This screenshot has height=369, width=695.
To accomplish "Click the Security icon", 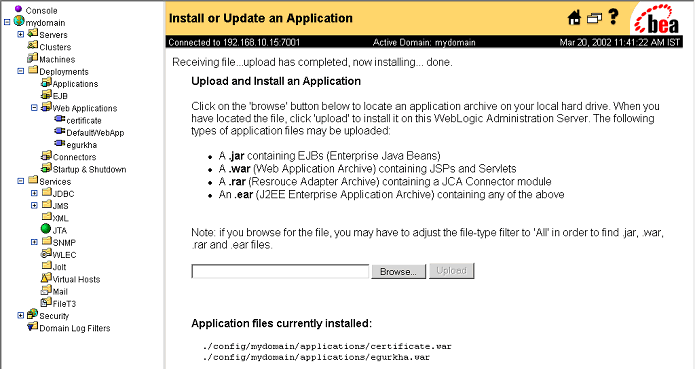I will pyautogui.click(x=32, y=314).
